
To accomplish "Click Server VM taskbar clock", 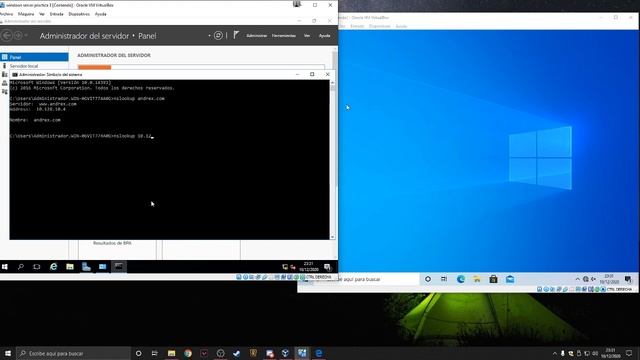I will pos(309,267).
